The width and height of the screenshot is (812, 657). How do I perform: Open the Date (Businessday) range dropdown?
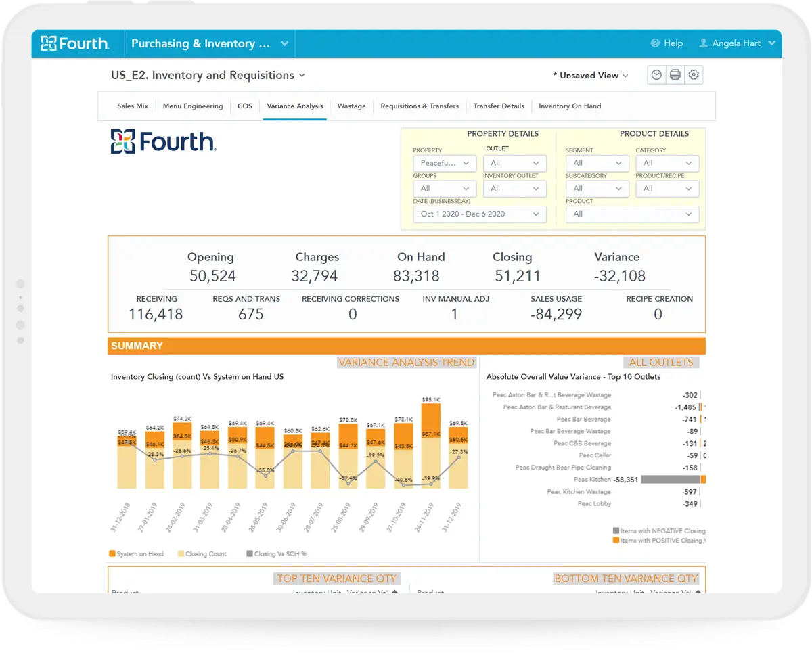[479, 214]
